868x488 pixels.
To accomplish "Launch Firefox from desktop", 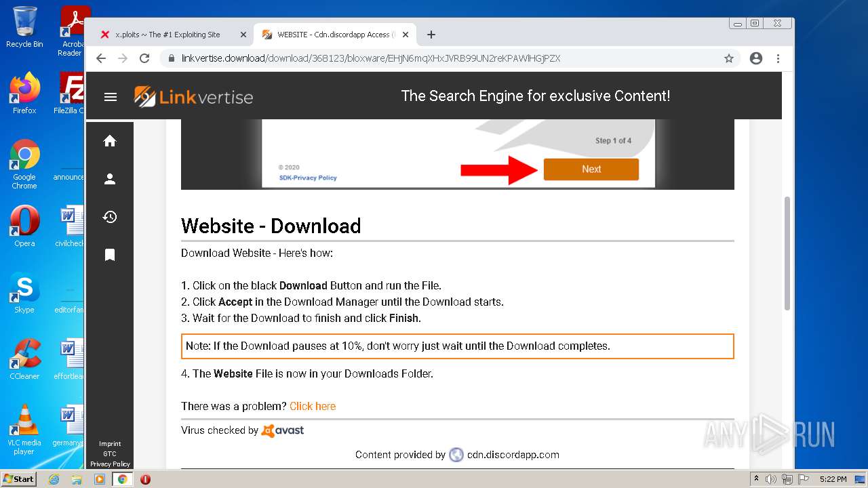I will coord(24,94).
